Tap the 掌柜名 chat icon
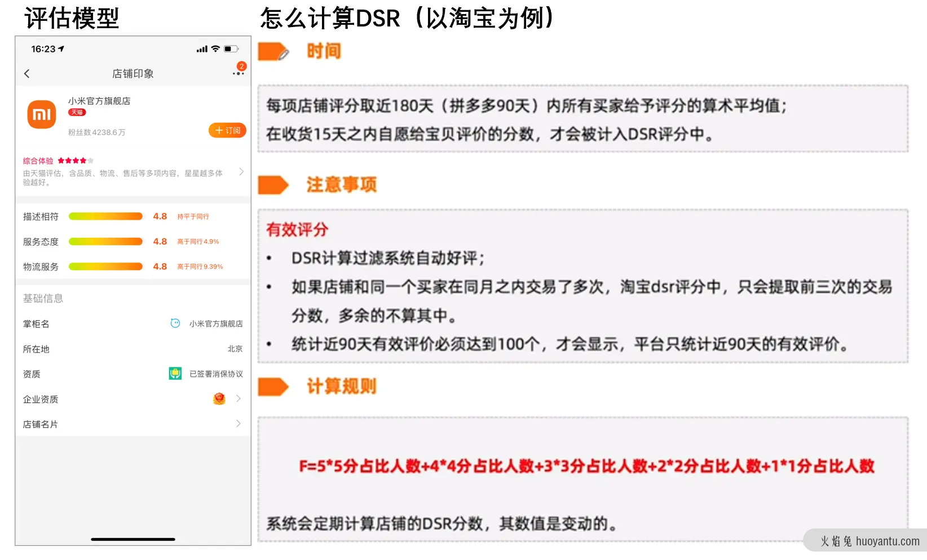The width and height of the screenshot is (927, 560). (175, 323)
